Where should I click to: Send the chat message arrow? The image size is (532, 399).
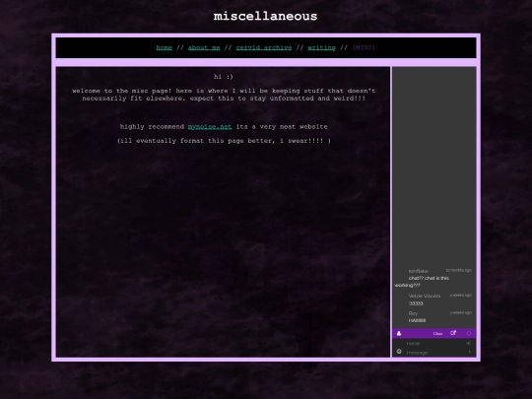coord(470,352)
